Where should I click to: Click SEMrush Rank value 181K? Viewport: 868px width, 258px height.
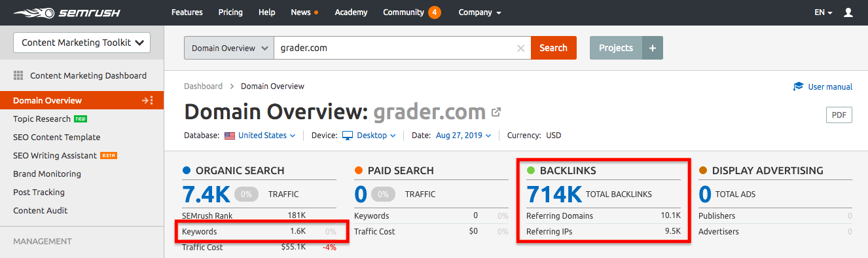pos(297,215)
